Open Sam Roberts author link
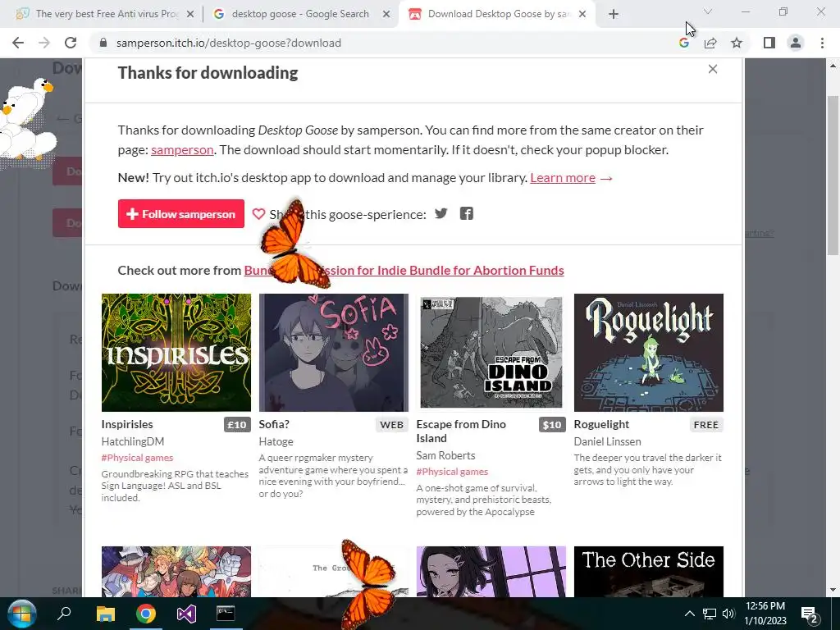 point(445,455)
